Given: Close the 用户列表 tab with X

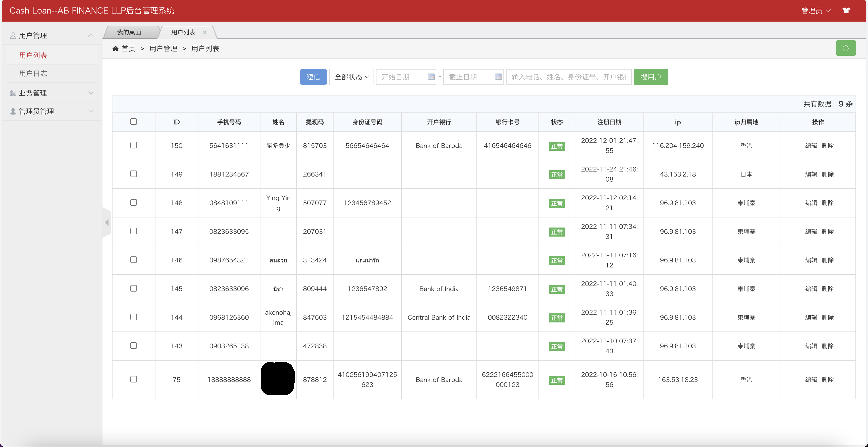Looking at the screenshot, I should point(204,32).
